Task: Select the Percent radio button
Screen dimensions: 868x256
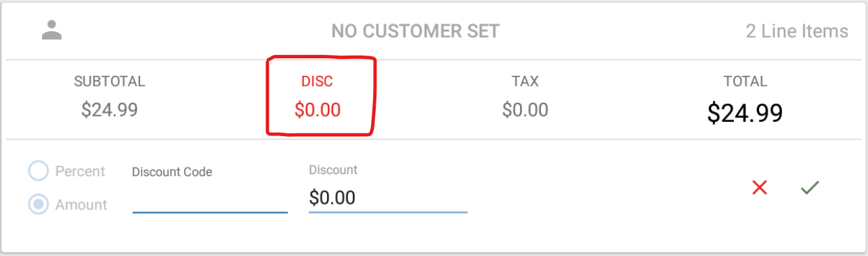Action: click(39, 171)
